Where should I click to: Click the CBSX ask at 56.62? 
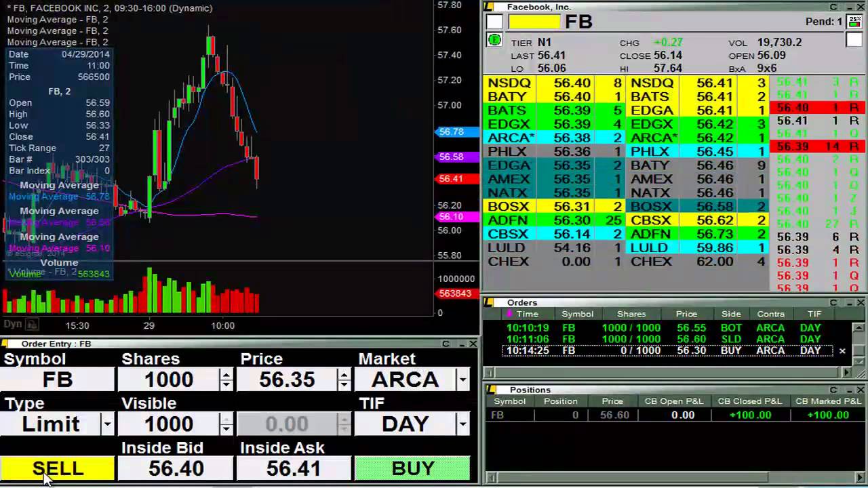pos(698,220)
